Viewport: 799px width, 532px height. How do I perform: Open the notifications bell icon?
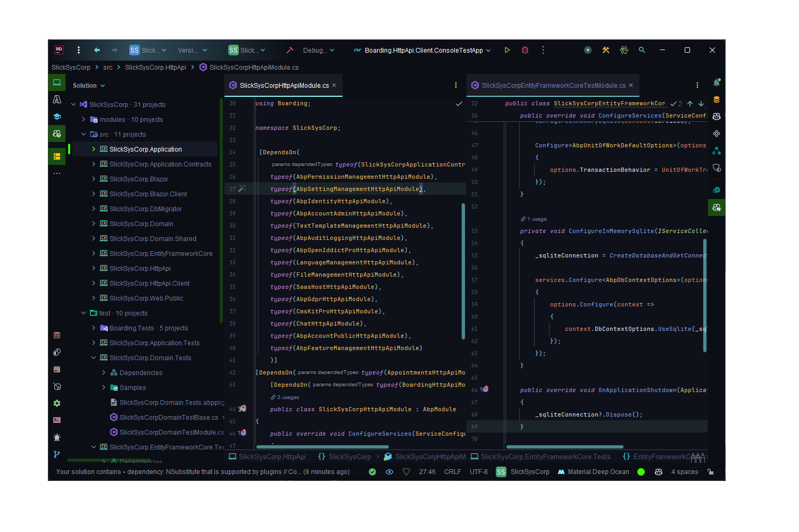coord(717,82)
